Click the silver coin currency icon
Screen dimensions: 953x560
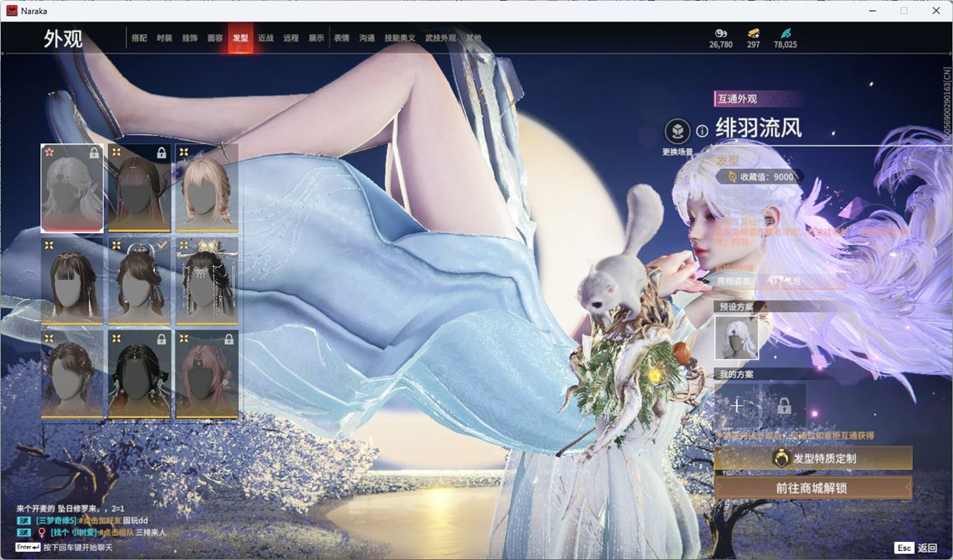coord(720,33)
